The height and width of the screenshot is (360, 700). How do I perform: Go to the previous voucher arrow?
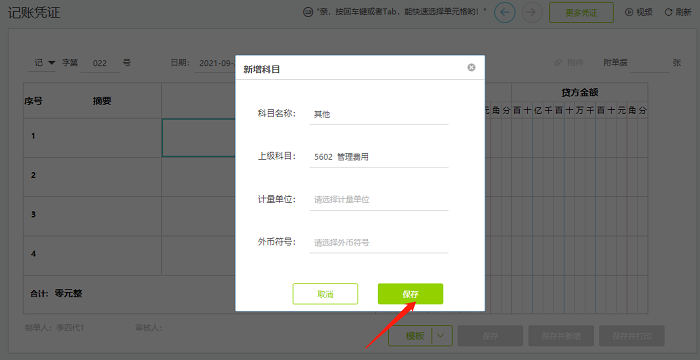pos(504,13)
